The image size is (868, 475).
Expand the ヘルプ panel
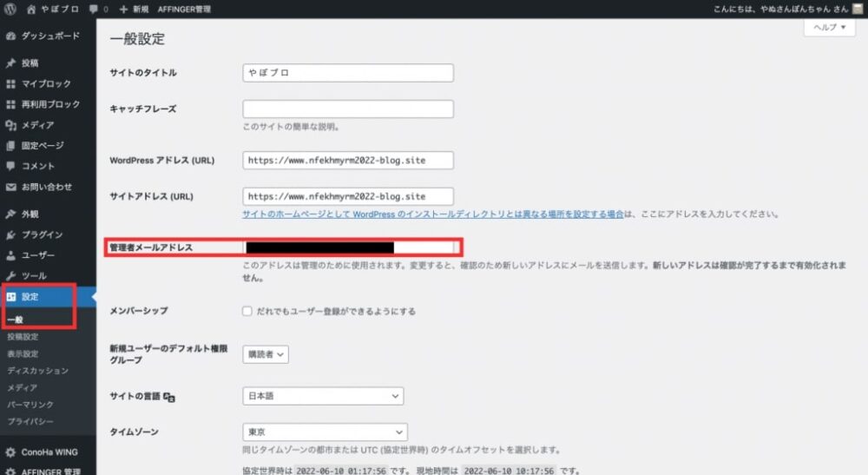click(x=829, y=27)
